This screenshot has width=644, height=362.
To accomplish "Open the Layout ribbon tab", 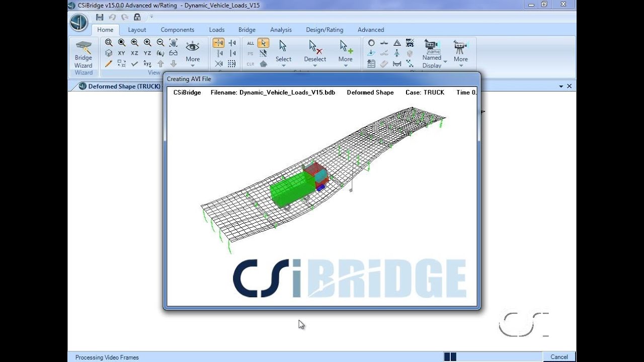I will [137, 30].
